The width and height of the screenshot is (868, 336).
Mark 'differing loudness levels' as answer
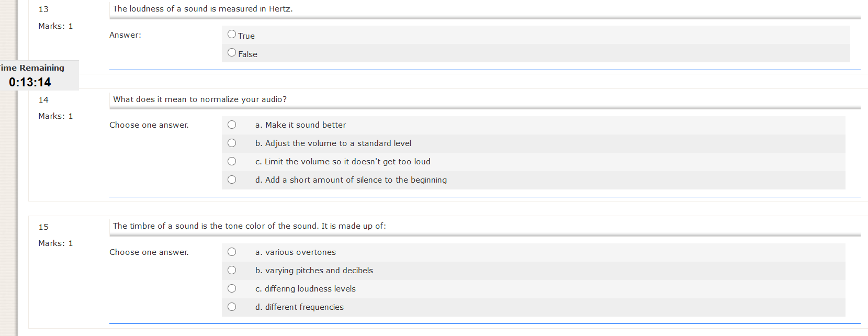click(232, 288)
